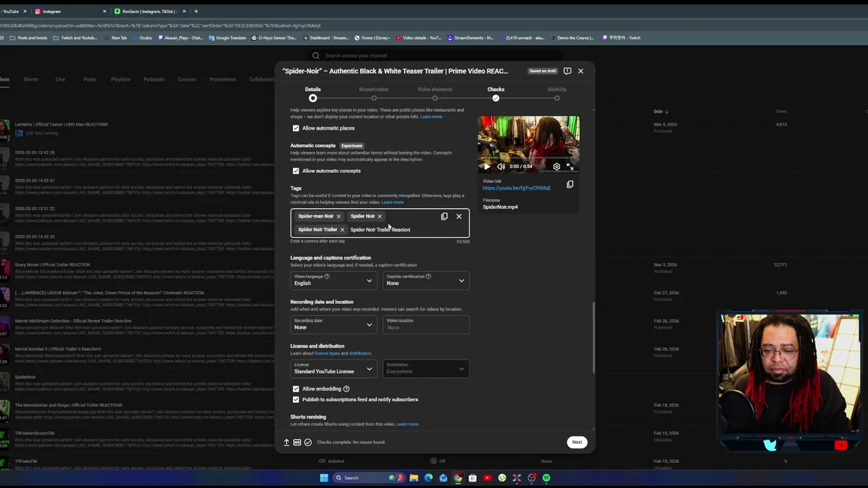
Task: Copy the video link icon
Action: pos(570,184)
